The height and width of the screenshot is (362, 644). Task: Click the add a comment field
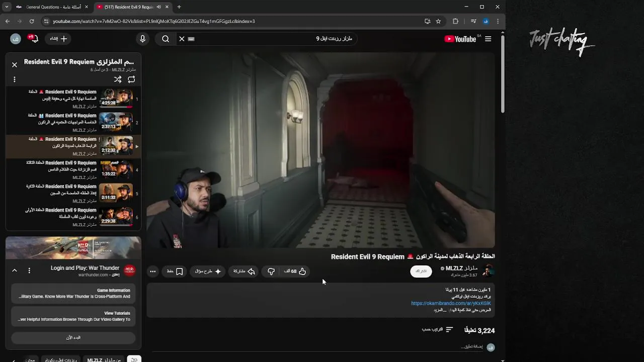pos(471,347)
